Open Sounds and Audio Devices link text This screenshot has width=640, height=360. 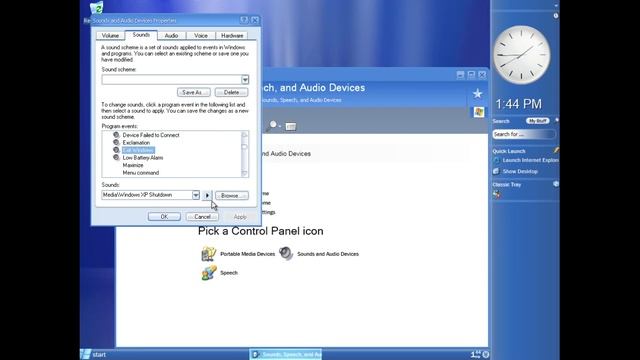coord(328,254)
